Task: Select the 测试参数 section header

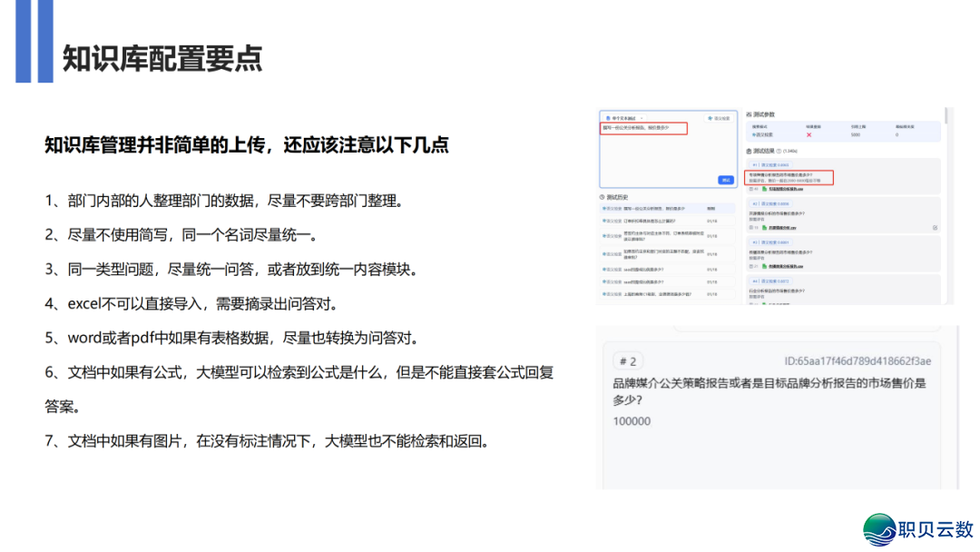Action: [x=763, y=112]
